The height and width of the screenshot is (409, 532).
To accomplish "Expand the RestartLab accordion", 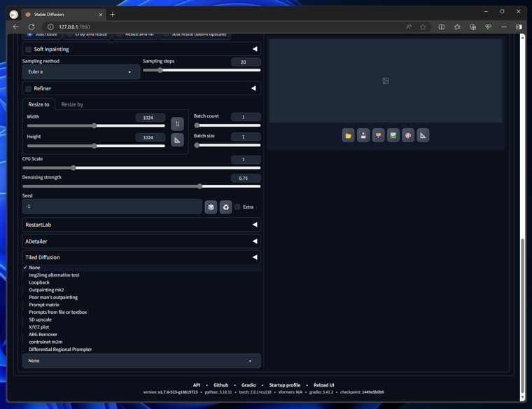I will pyautogui.click(x=141, y=225).
